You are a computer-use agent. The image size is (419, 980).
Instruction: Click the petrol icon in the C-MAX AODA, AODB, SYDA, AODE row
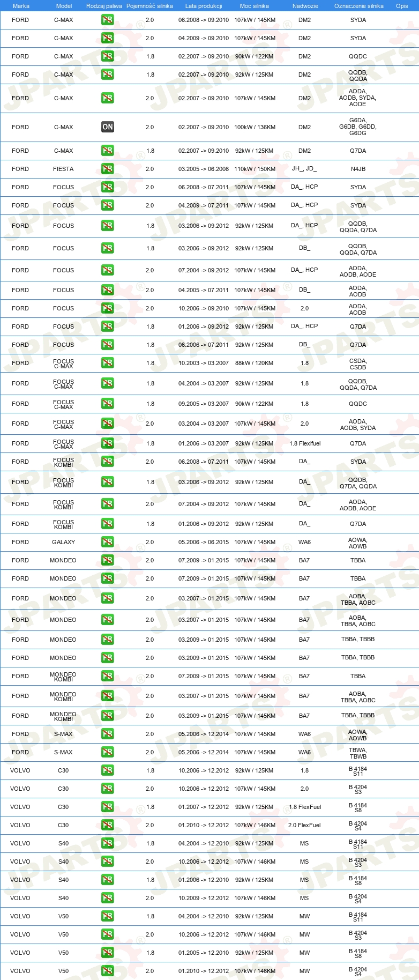(108, 98)
